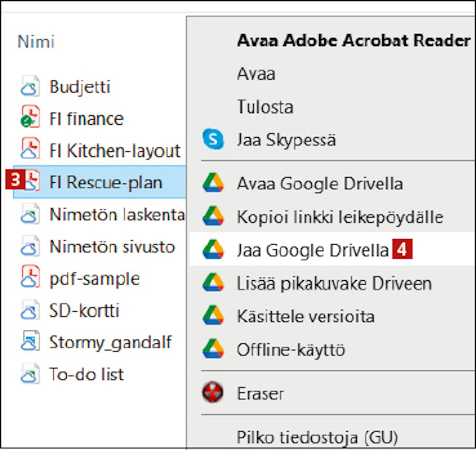Click the FI Kitchen-layout PDF icon
The width and height of the screenshot is (476, 450).
click(x=30, y=149)
